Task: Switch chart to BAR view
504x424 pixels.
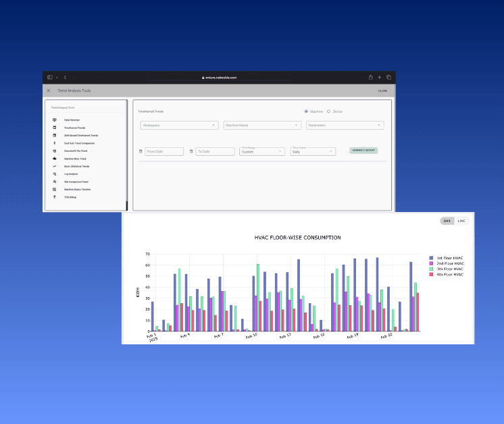Action: [x=447, y=221]
